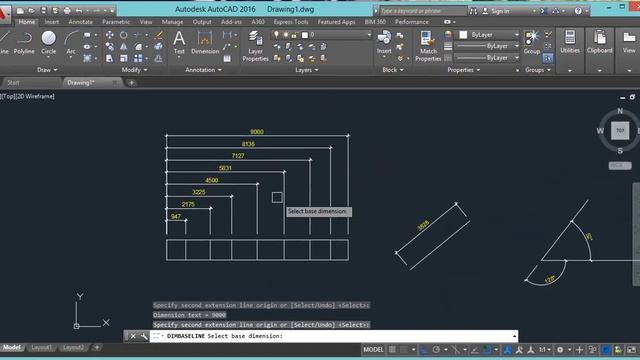This screenshot has height=360, width=640.
Task: Add a new drawing tab with plus button
Action: coord(131,83)
